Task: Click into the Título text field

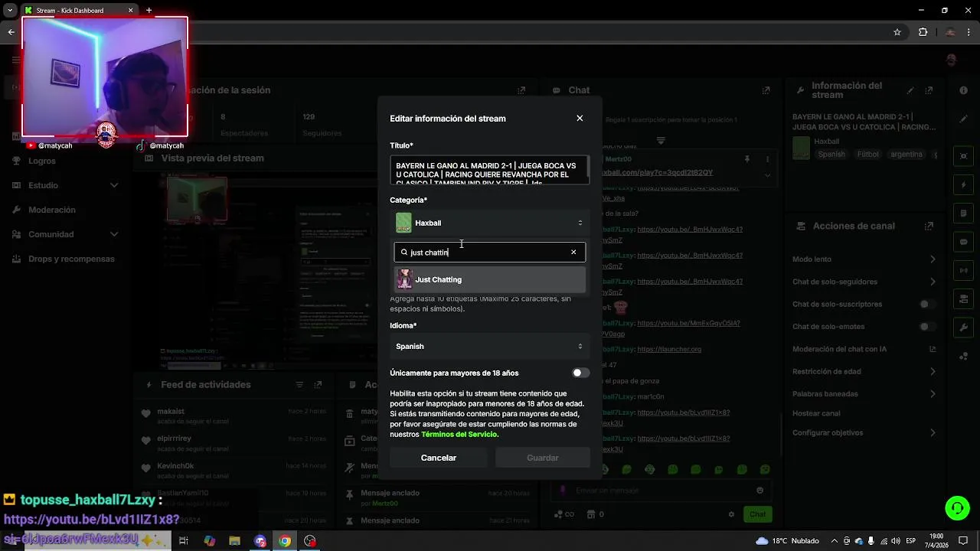Action: click(489, 170)
